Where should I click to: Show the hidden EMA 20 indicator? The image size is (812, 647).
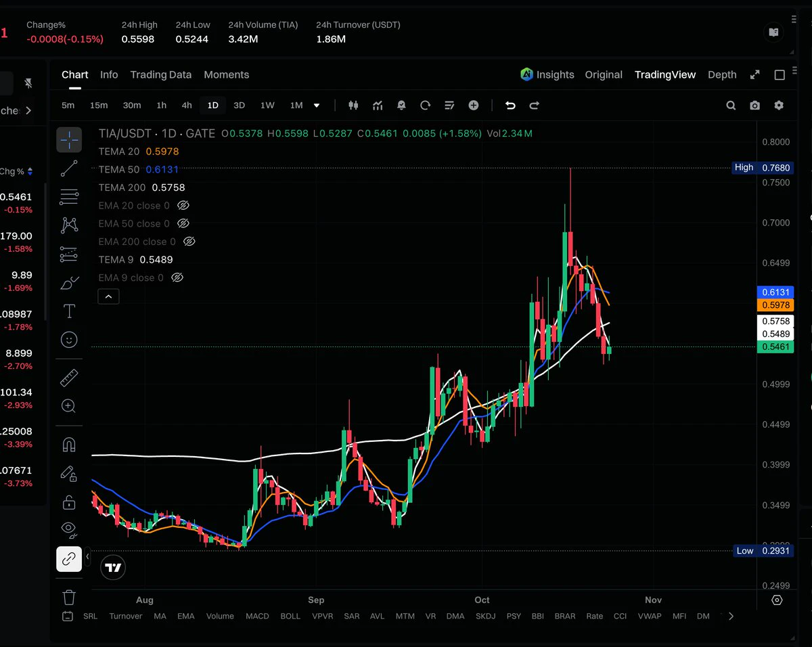183,205
